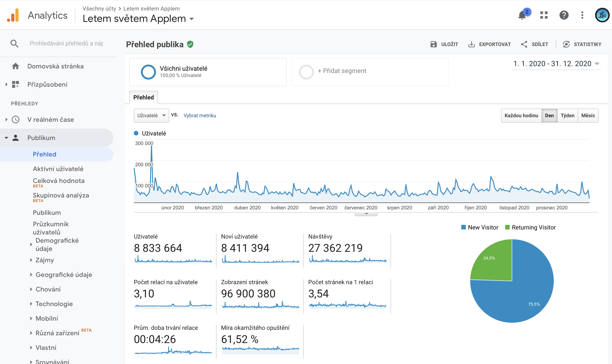Click the user account avatar
This screenshot has width=612, height=364.
(602, 15)
